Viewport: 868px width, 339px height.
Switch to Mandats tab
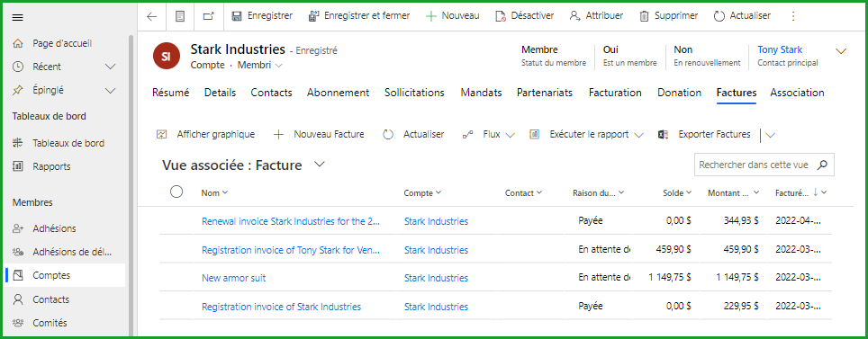point(481,93)
